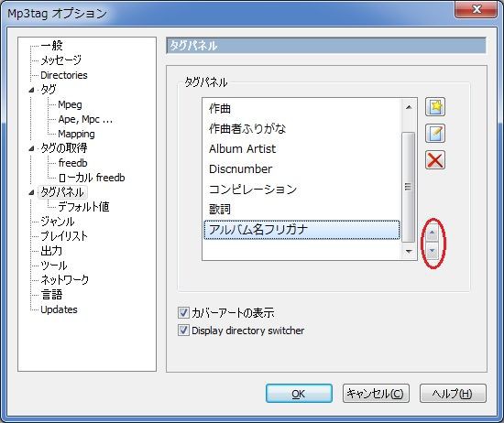Select 歌詞 in the field list
Viewport: 504px width, 423px height.
tap(301, 210)
